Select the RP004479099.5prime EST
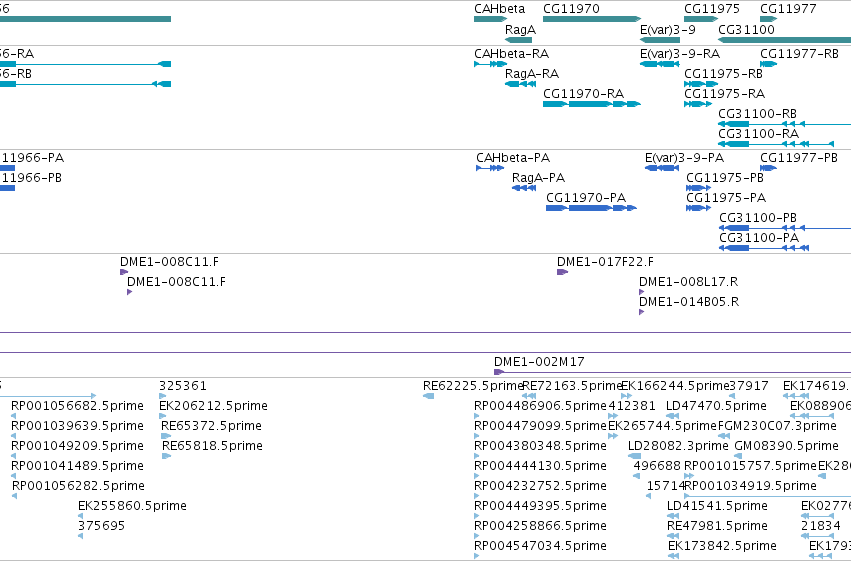The width and height of the screenshot is (851, 561). coord(477,436)
